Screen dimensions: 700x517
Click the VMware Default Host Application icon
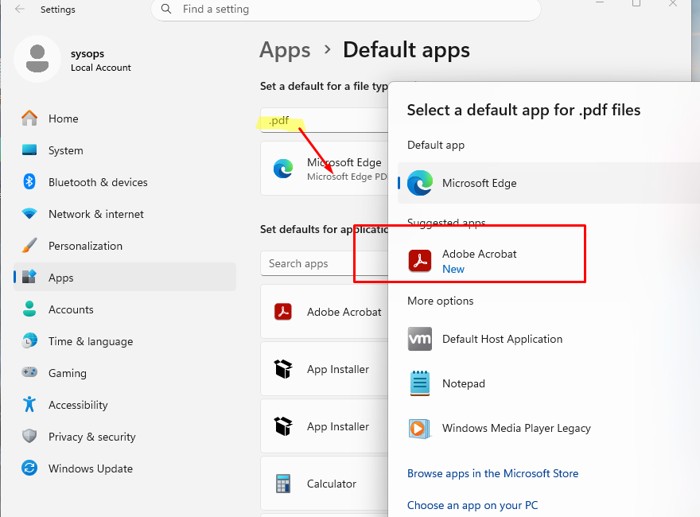point(420,339)
